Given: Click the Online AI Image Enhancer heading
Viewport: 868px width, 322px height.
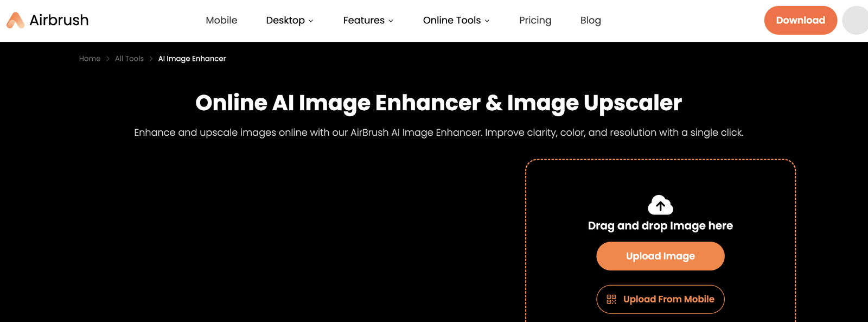Looking at the screenshot, I should coord(438,103).
